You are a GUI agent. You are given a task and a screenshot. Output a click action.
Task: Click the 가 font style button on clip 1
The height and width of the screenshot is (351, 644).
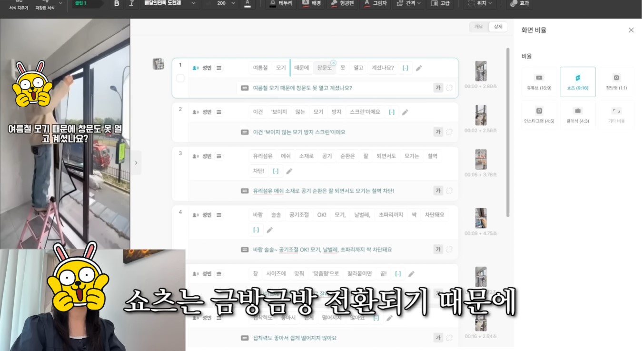(437, 88)
